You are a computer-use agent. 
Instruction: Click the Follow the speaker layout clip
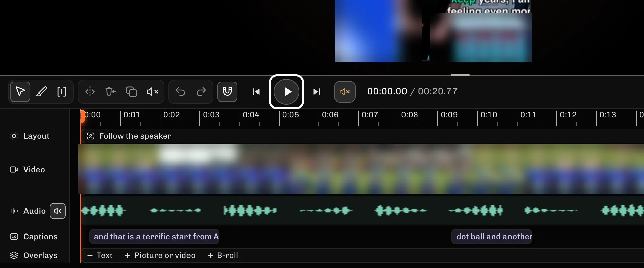[x=362, y=136]
